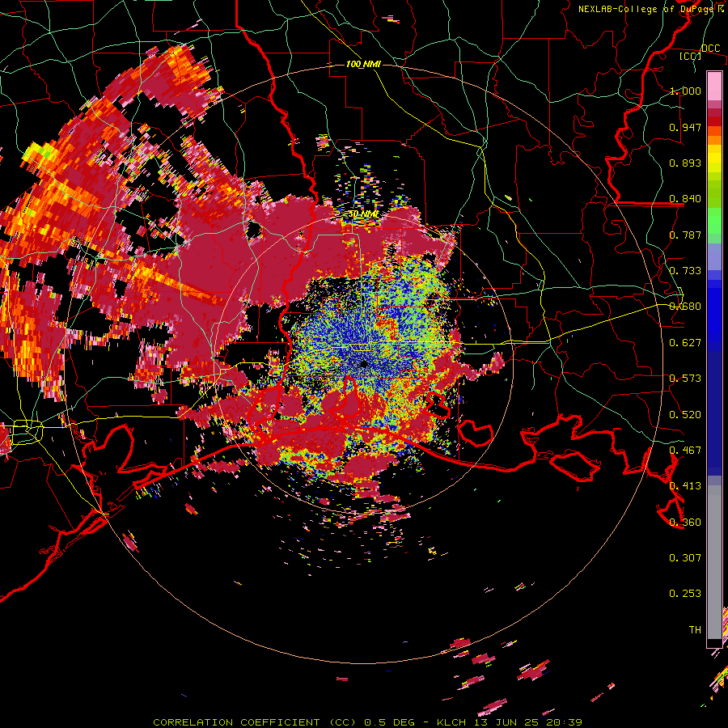Click the [CC] legend heading
This screenshot has width=728, height=728.
691,56
